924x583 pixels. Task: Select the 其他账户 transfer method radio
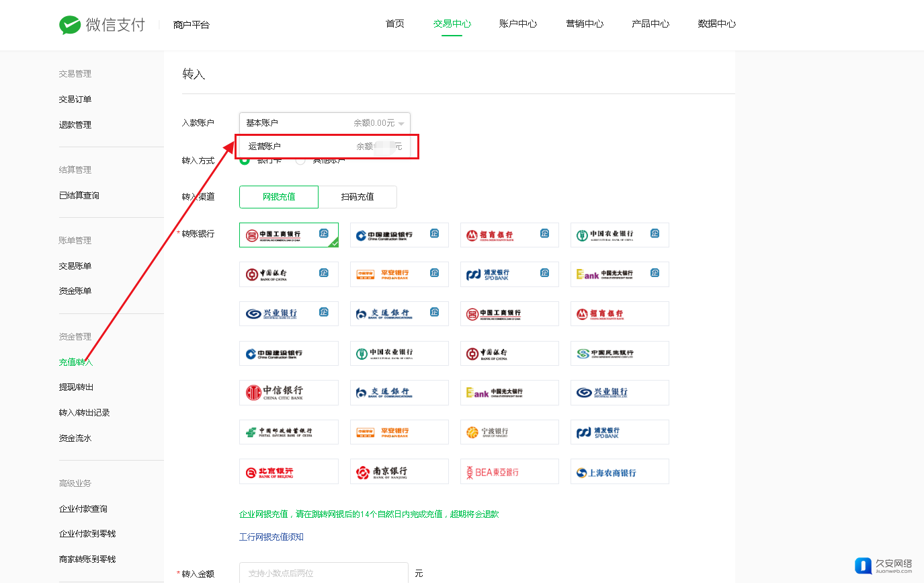coord(300,160)
